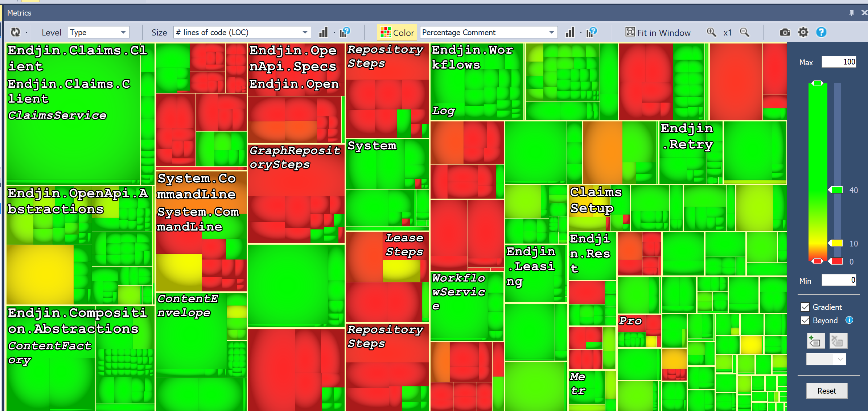Click the refresh/reset circular arrow icon
This screenshot has width=868, height=411.
tap(15, 32)
